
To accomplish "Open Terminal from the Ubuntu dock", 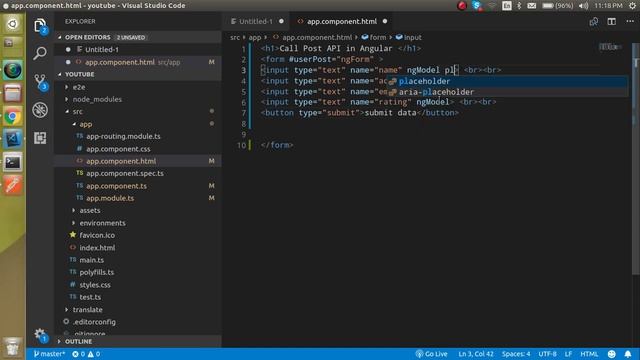I will pyautogui.click(x=13, y=162).
